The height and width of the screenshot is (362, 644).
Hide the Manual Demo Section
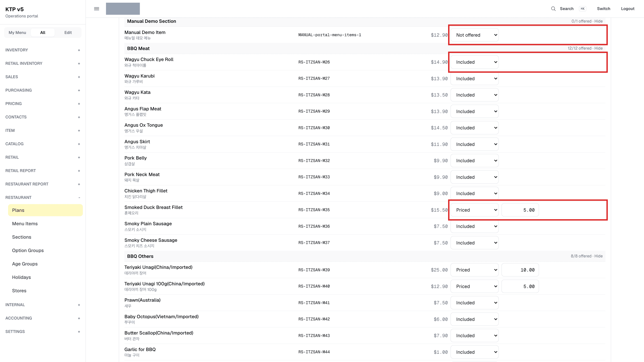[x=599, y=21]
